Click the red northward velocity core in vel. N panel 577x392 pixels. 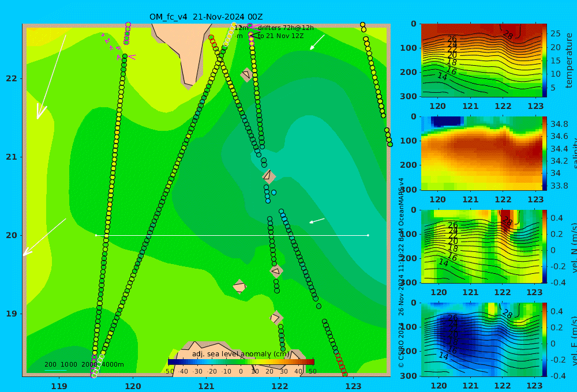click(x=507, y=221)
